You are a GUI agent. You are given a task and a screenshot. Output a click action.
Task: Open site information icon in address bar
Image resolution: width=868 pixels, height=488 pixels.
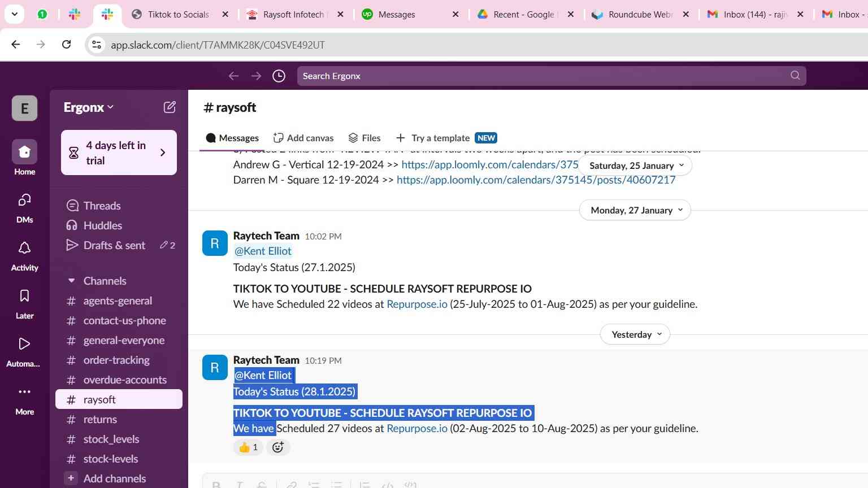[x=97, y=45]
